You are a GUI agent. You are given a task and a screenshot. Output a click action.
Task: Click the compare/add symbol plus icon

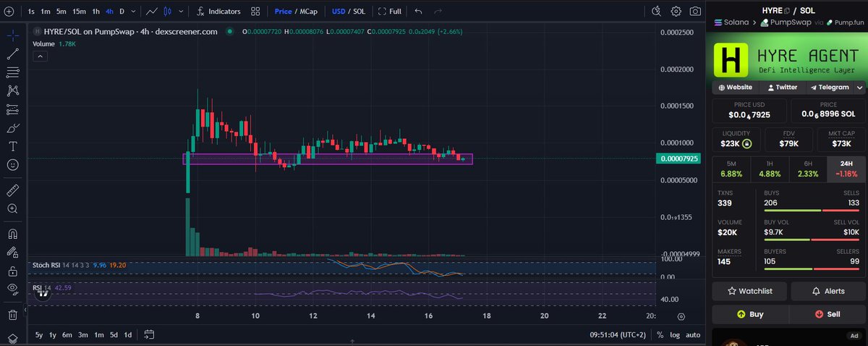click(x=8, y=12)
